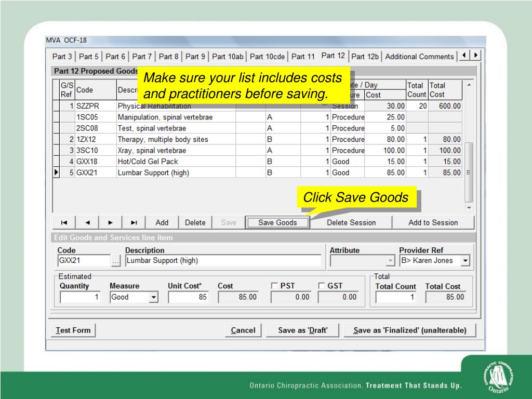Select the 2SC08 code cell
The height and width of the screenshot is (399, 532).
tap(96, 128)
